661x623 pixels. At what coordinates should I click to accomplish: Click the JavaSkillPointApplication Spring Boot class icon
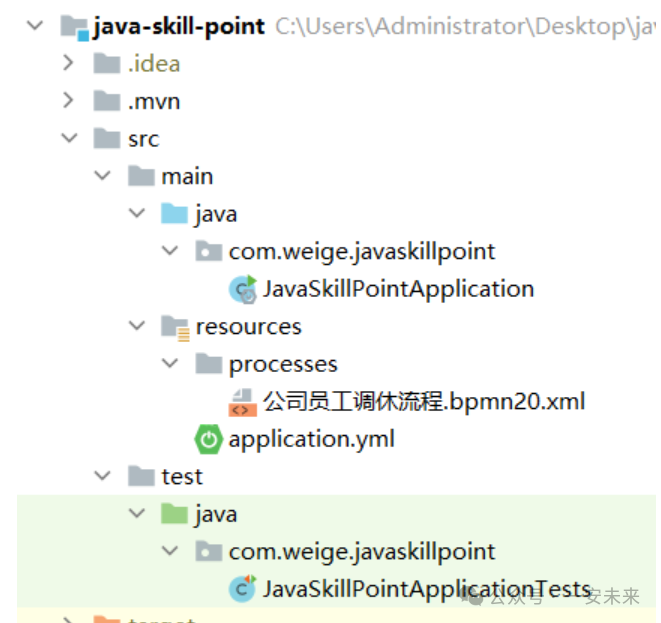click(243, 289)
